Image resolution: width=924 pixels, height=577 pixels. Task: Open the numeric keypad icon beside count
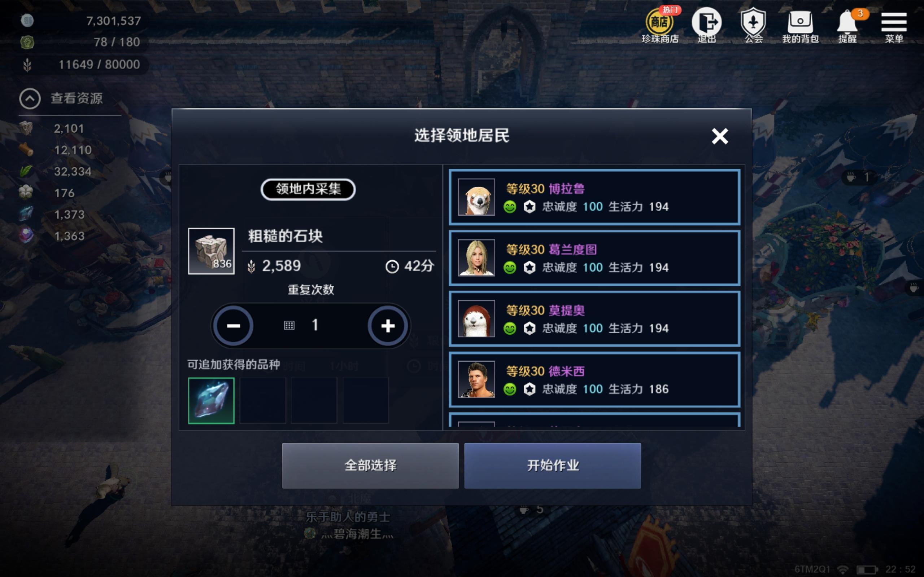289,326
